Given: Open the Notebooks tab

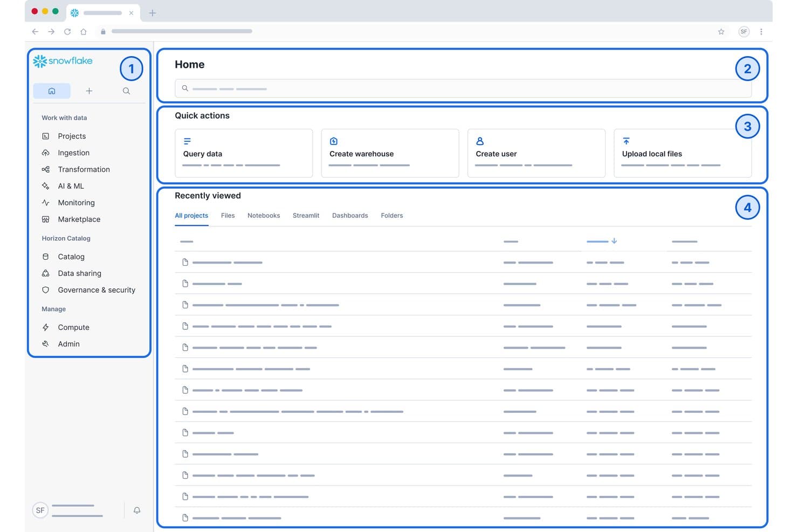Looking at the screenshot, I should (264, 216).
